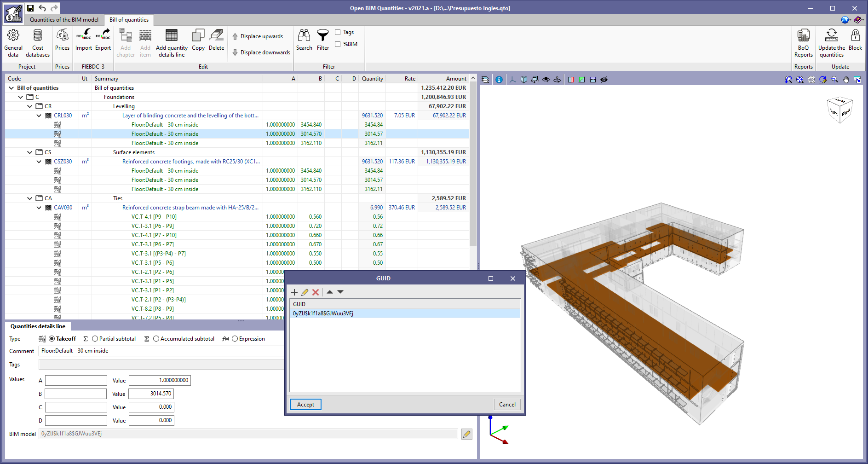The width and height of the screenshot is (868, 464).
Task: Enable the %BIM checkbox
Action: point(338,44)
